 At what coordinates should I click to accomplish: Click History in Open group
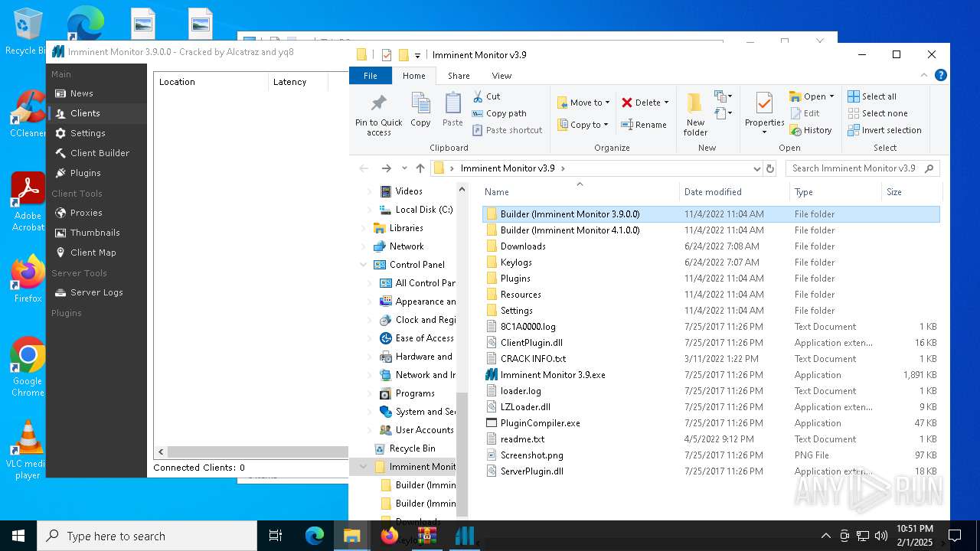click(811, 130)
